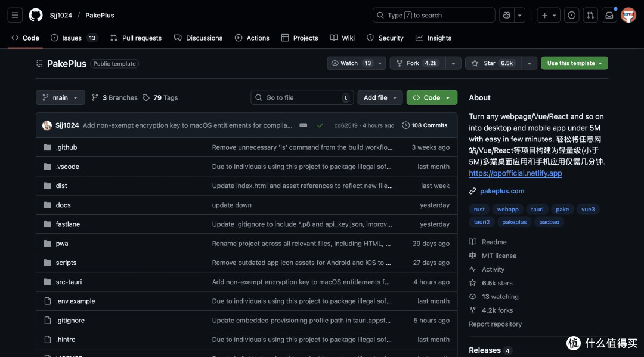Go to the GitHub homepage logo

[x=36, y=15]
